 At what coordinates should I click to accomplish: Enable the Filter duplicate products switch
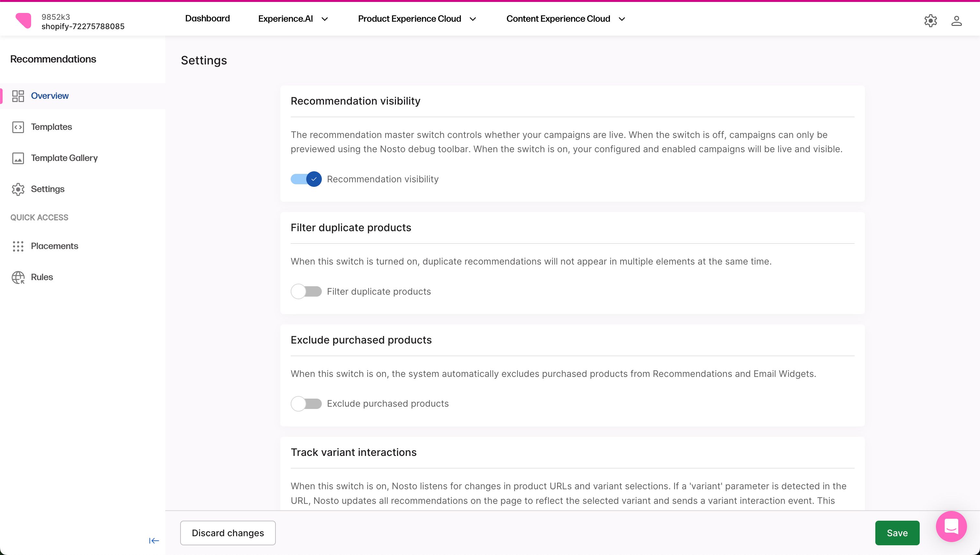(x=306, y=292)
